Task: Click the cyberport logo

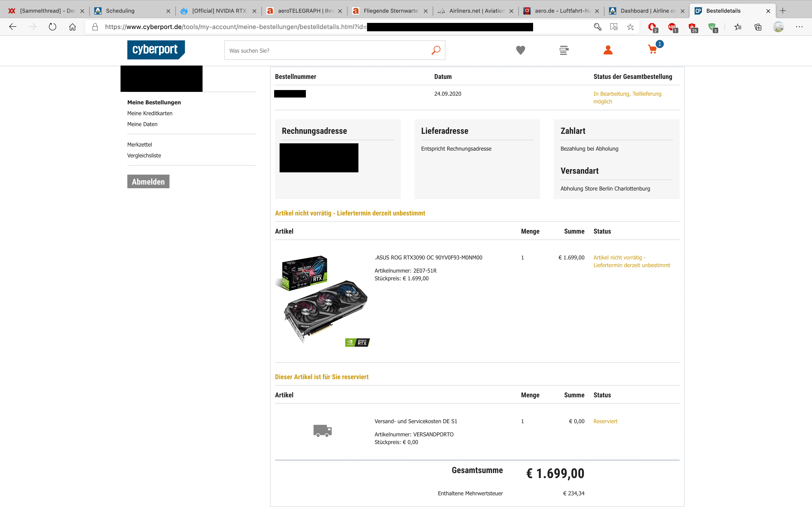Action: [x=156, y=50]
